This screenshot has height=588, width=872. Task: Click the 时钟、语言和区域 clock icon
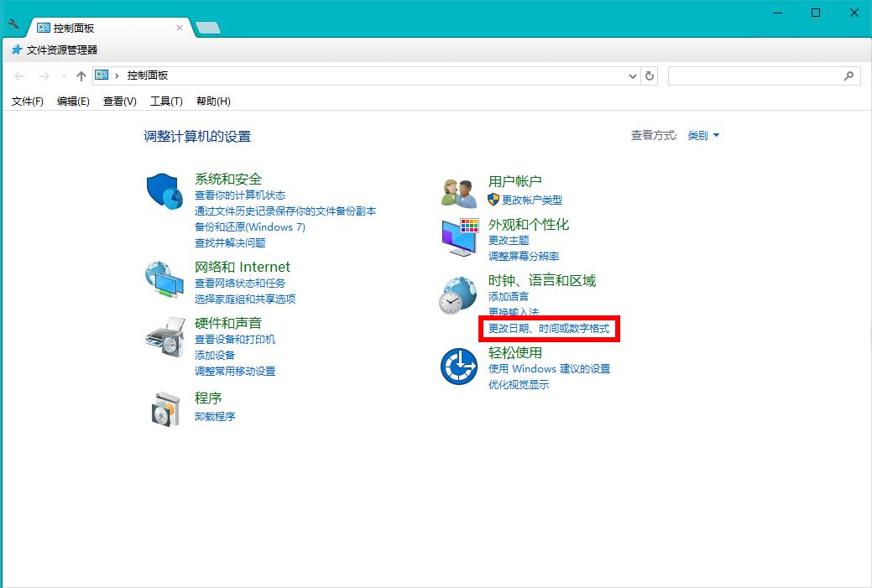(458, 294)
